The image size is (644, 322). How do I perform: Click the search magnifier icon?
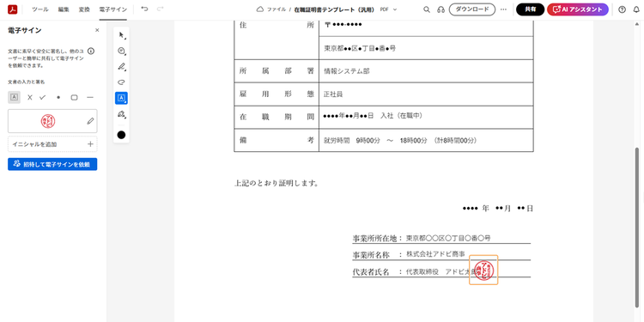tap(427, 9)
